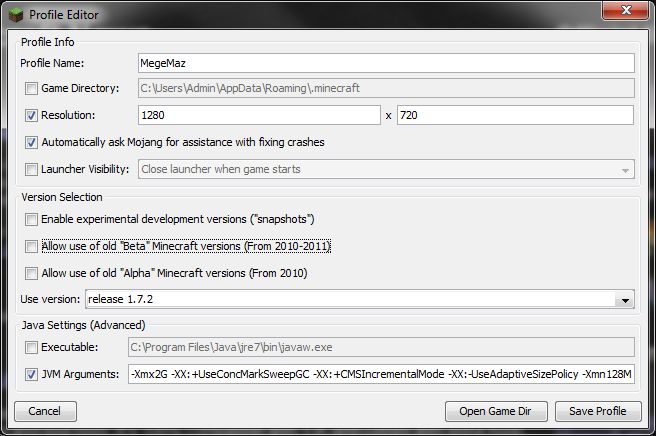The height and width of the screenshot is (436, 656).
Task: Click the JVM Arguments text field
Action: click(x=381, y=374)
